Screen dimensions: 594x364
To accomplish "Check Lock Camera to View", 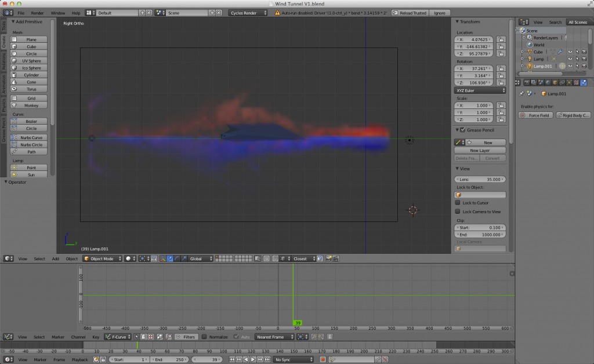I will 458,212.
